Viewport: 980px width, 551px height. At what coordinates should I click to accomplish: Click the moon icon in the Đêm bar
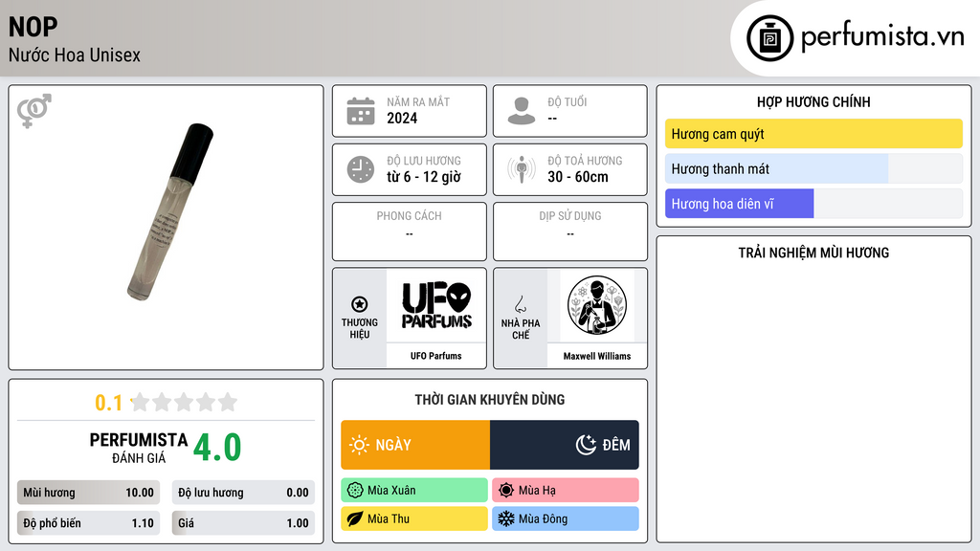[x=586, y=445]
